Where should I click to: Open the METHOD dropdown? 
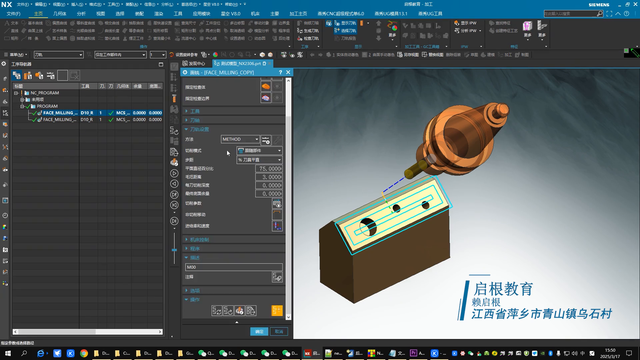tap(240, 139)
